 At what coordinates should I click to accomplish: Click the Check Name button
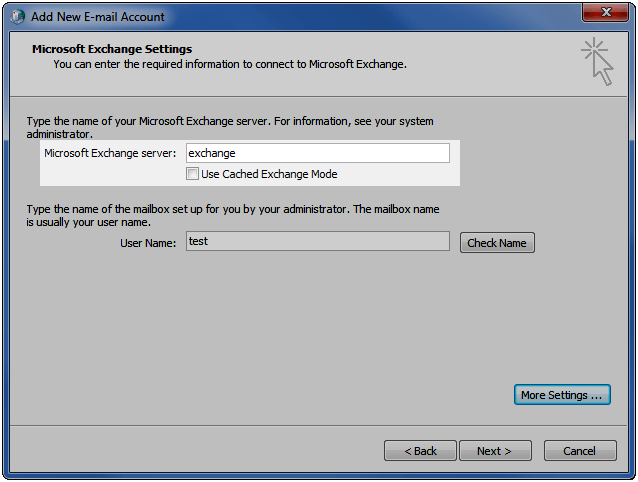pyautogui.click(x=497, y=243)
